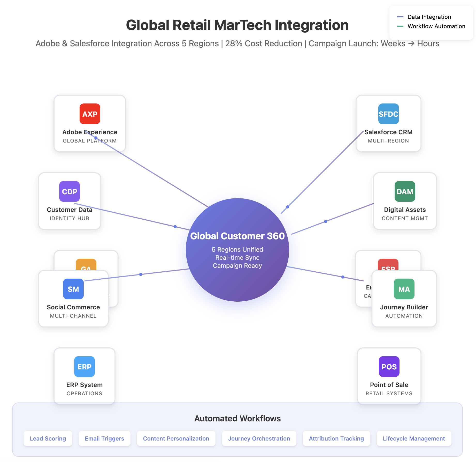
Task: Click the partially hidden red ESP icon
Action: (388, 264)
